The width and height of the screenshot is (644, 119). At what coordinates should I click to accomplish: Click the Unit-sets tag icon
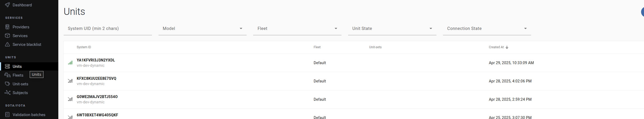[7, 84]
